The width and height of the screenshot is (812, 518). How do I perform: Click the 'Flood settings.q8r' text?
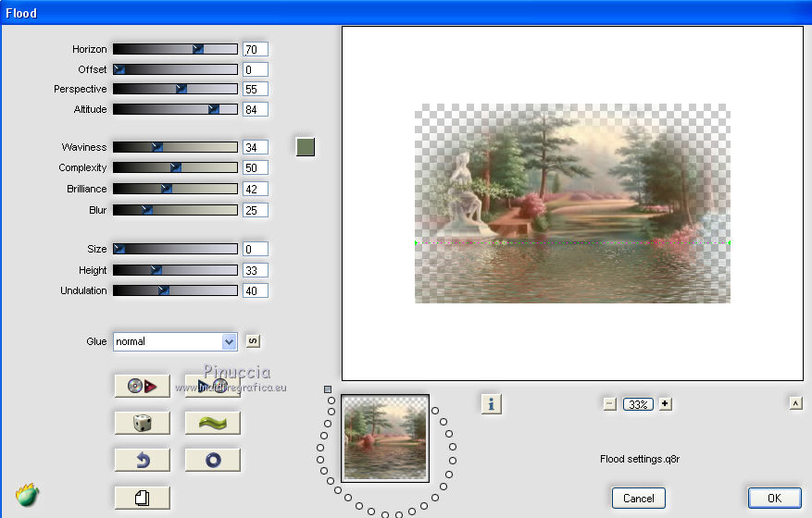pyautogui.click(x=640, y=459)
